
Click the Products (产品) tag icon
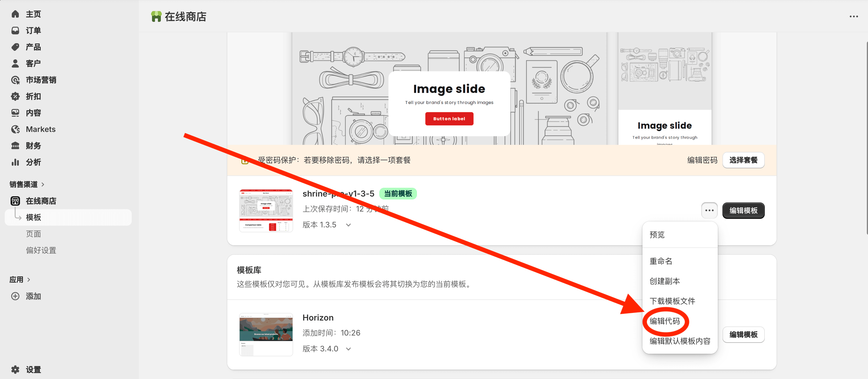click(x=15, y=47)
